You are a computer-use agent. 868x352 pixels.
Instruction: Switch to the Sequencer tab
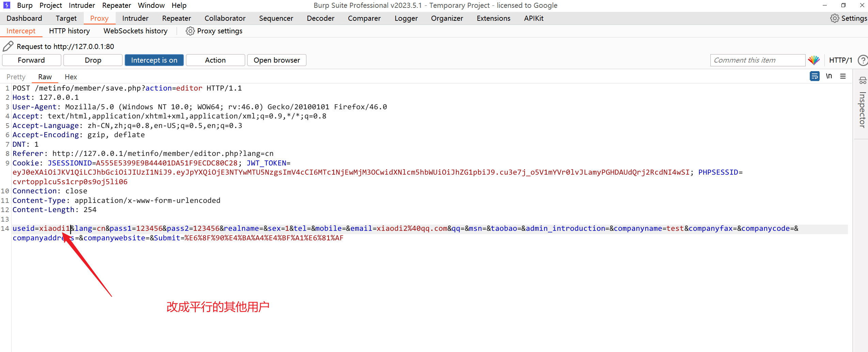click(x=276, y=18)
